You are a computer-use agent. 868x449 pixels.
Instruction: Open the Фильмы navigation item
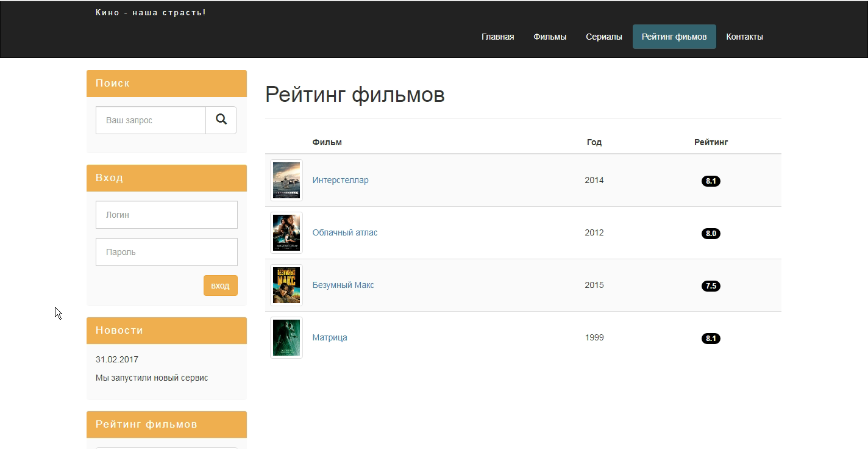[550, 37]
